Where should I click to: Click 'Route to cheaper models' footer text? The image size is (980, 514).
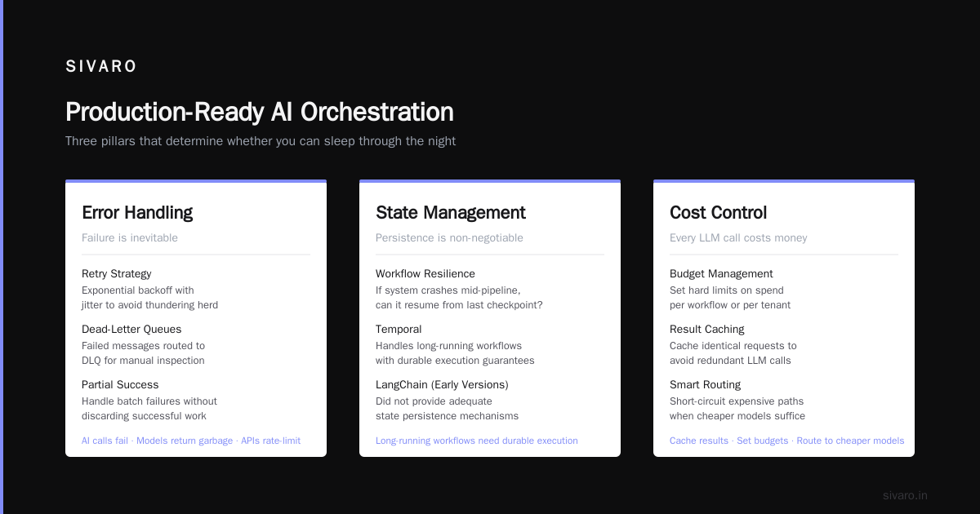coord(850,441)
